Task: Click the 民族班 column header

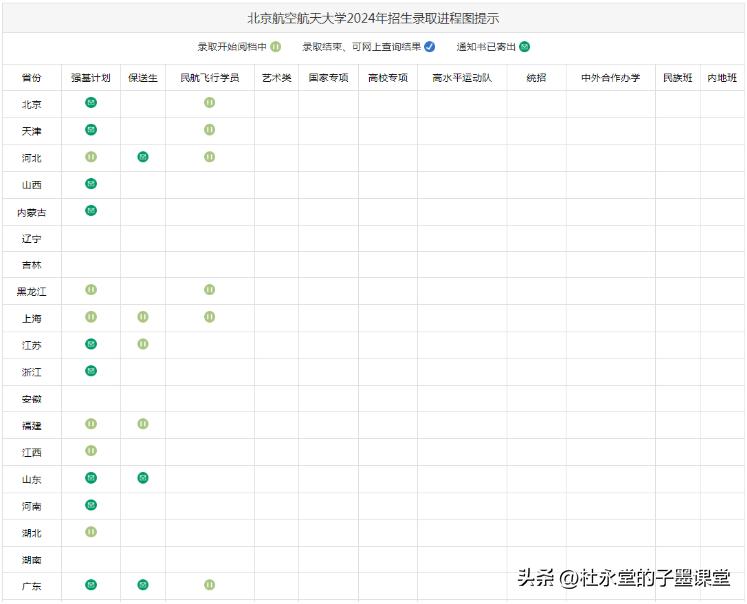Action: click(677, 78)
